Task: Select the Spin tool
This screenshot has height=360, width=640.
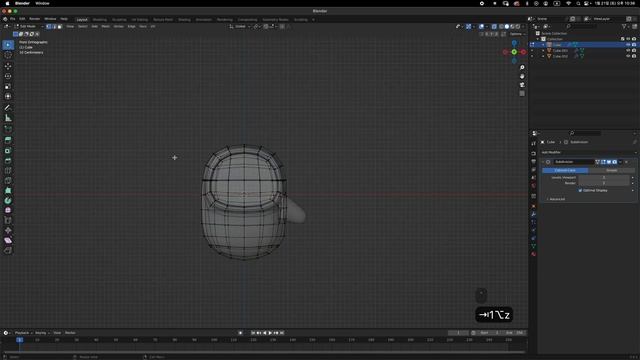Action: 8,200
